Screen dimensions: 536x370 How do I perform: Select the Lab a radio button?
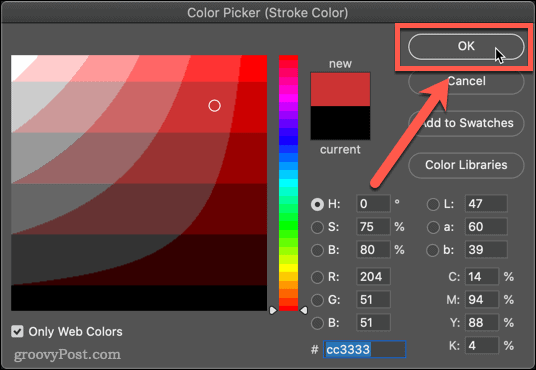(x=433, y=227)
